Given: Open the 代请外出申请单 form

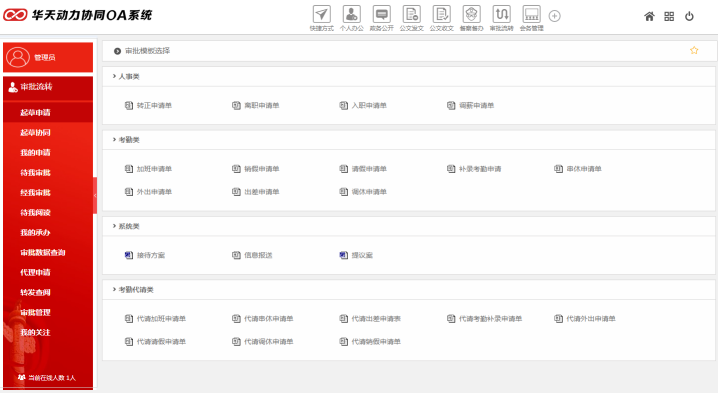Looking at the screenshot, I should pyautogui.click(x=585, y=319).
